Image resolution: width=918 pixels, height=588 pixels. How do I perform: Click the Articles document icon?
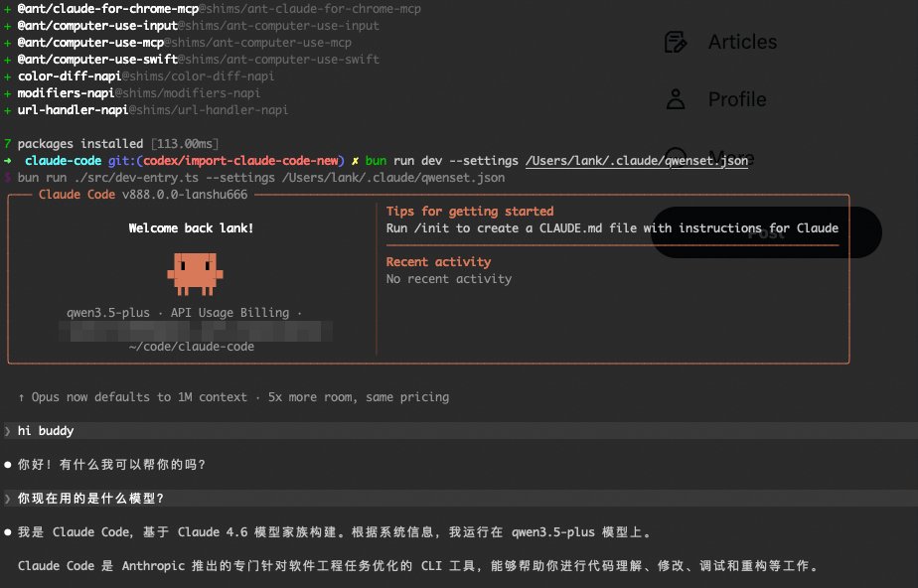pos(676,42)
